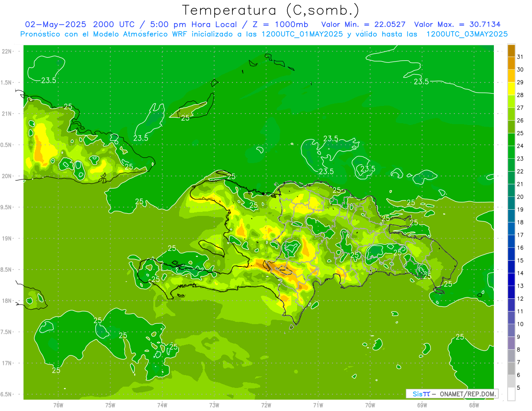This screenshot has width=532, height=411.
Task: Click the longitude label '73W'
Action: tap(214, 405)
